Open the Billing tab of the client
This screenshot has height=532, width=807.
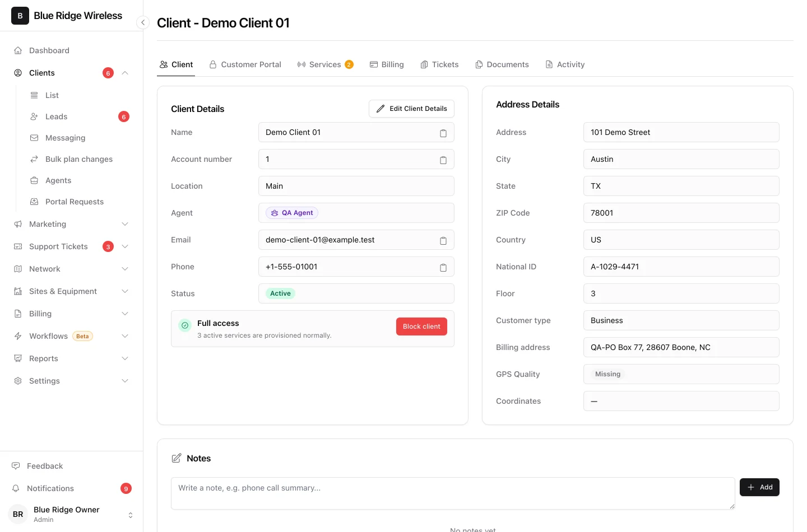pos(387,64)
